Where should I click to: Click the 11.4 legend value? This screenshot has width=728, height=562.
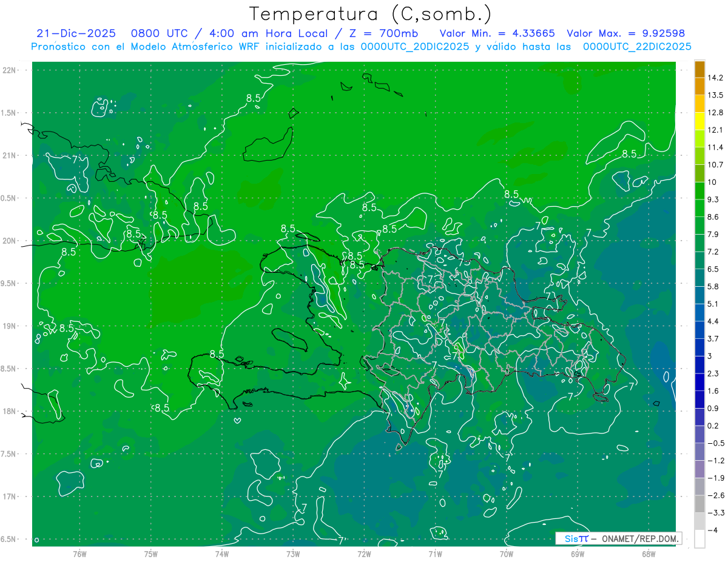tap(715, 147)
